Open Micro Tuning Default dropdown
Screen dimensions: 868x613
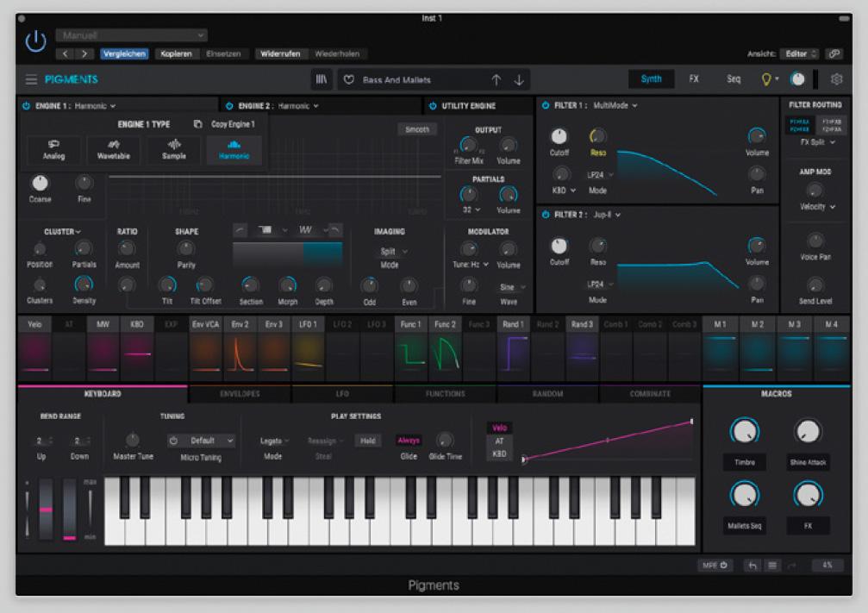[208, 441]
